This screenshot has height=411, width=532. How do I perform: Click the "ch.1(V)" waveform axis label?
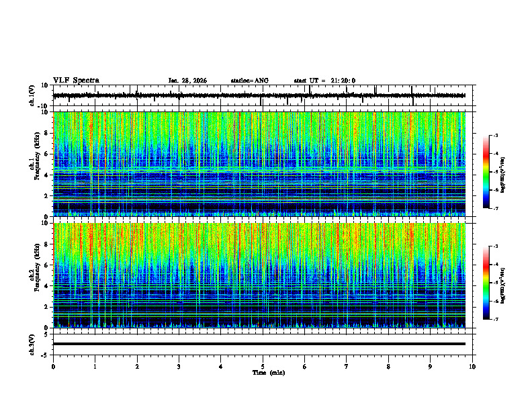32,95
